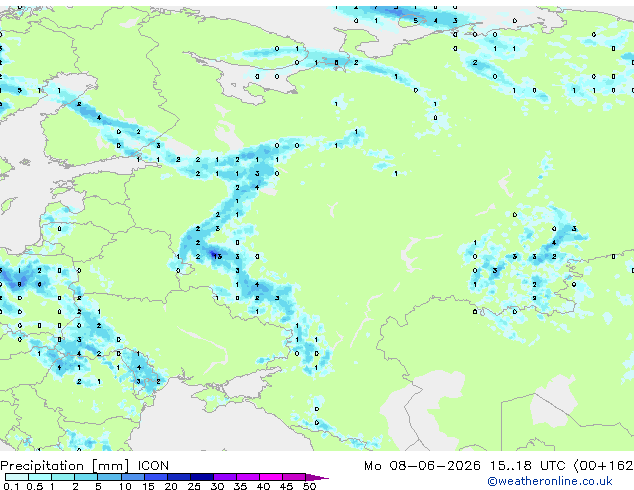Viewport: 634px width, 490px height.
Task: Pick the legend swatch between 15 and 20
Action: 155,477
